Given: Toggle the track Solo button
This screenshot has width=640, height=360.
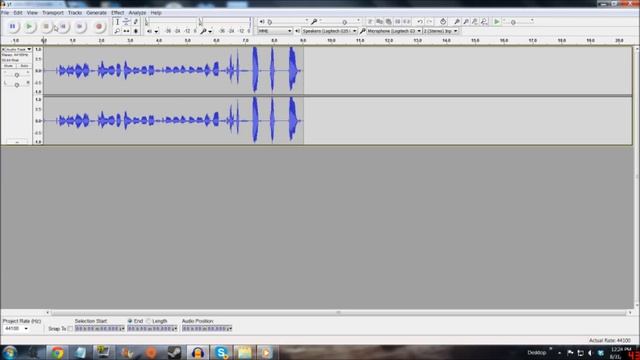Looking at the screenshot, I should 24,66.
